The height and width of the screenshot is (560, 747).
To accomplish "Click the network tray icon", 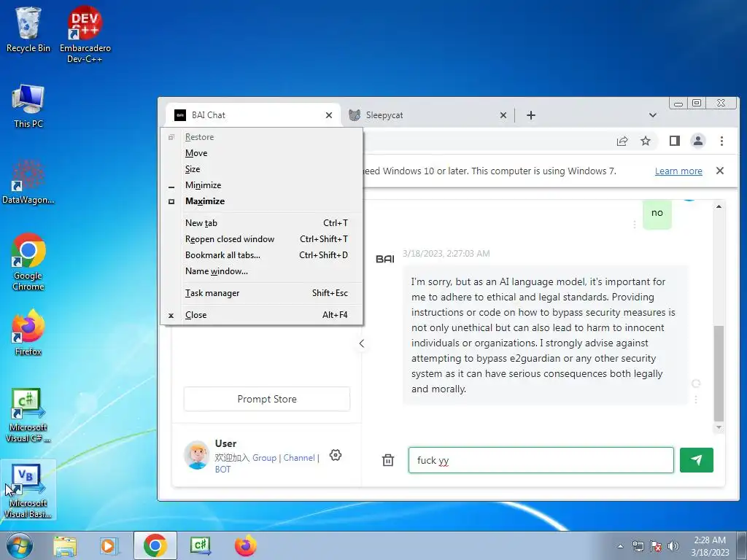I will click(638, 546).
